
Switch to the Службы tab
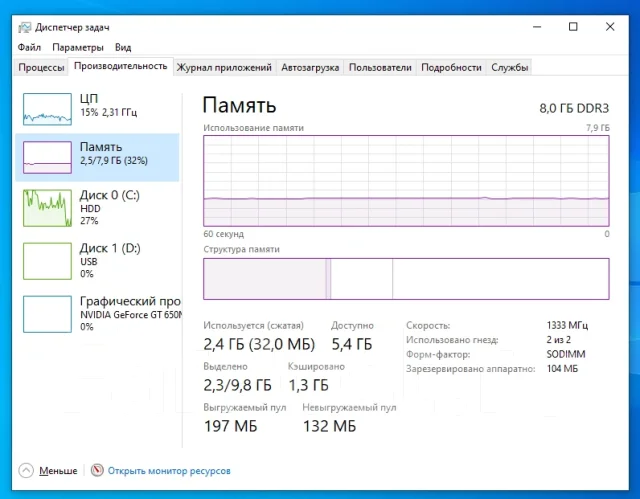click(x=510, y=67)
